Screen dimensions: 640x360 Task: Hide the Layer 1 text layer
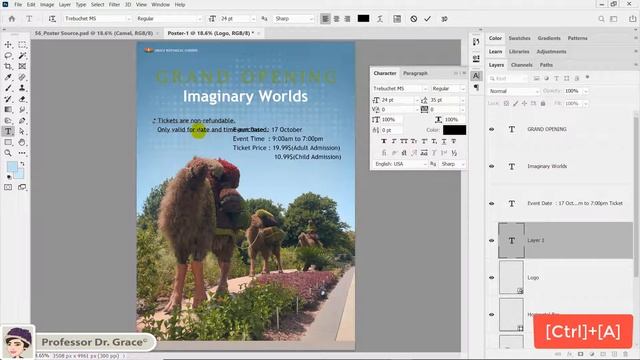click(x=491, y=240)
